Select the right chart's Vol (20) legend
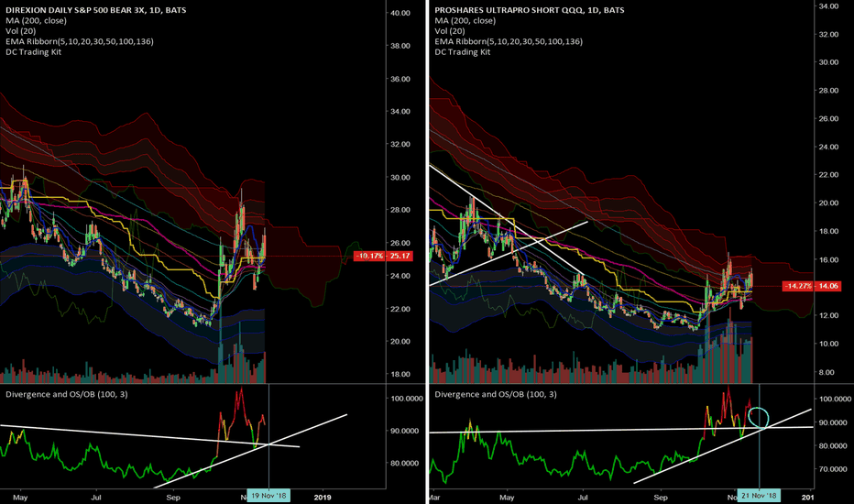The height and width of the screenshot is (504, 854). (x=450, y=31)
